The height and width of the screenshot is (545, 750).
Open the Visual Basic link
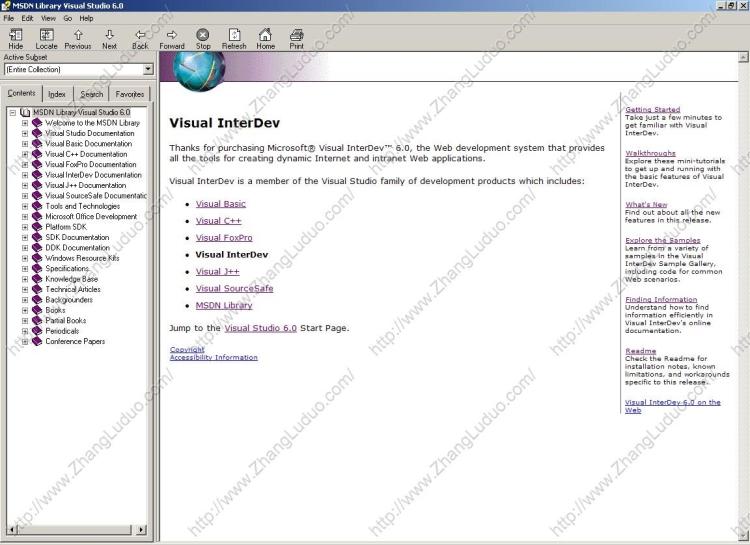pyautogui.click(x=221, y=204)
